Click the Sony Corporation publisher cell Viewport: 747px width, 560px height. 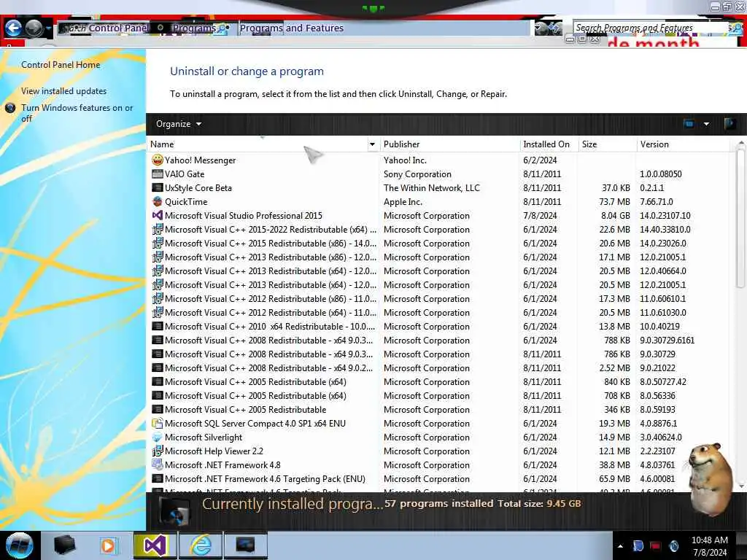417,174
